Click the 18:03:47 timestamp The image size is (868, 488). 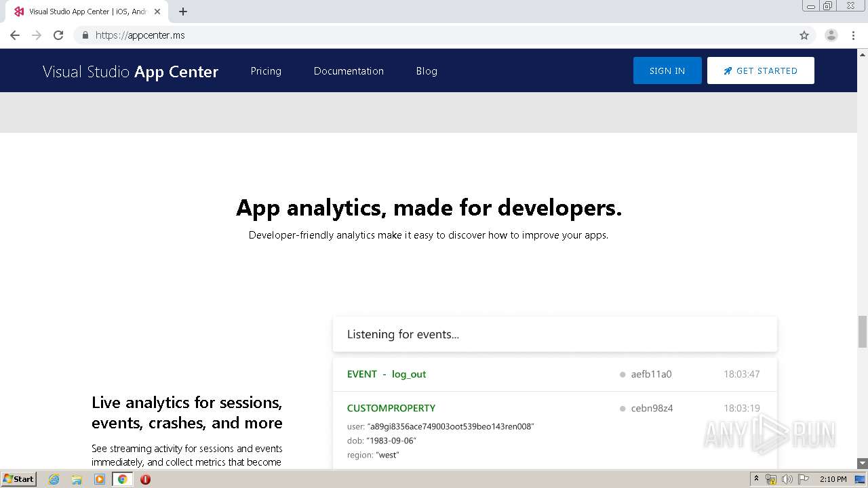click(741, 374)
